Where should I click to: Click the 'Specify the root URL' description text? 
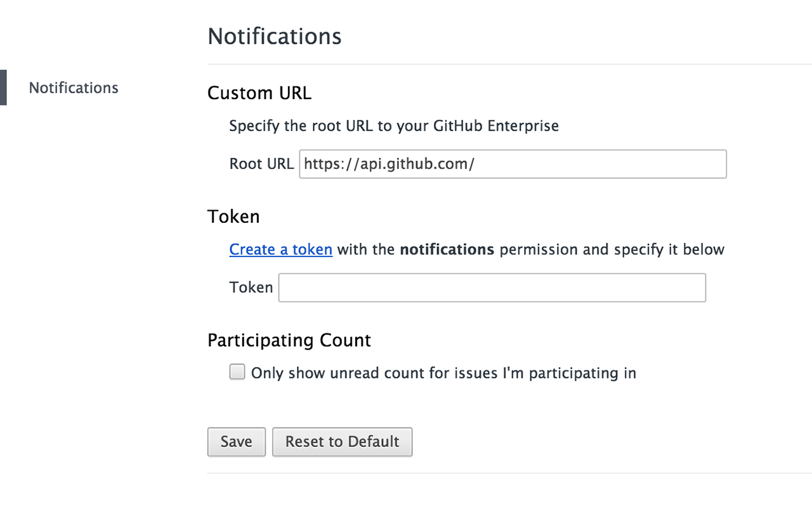click(393, 126)
